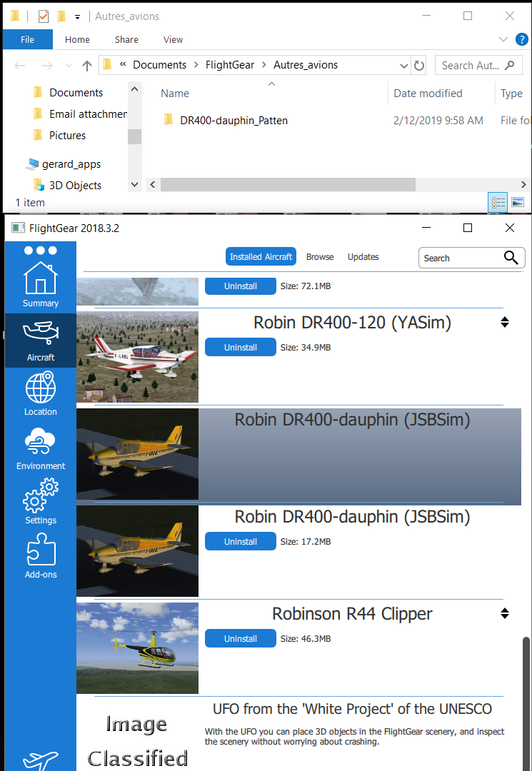Open the Summary page in FlightGear sidebar
The height and width of the screenshot is (771, 532).
[40, 285]
